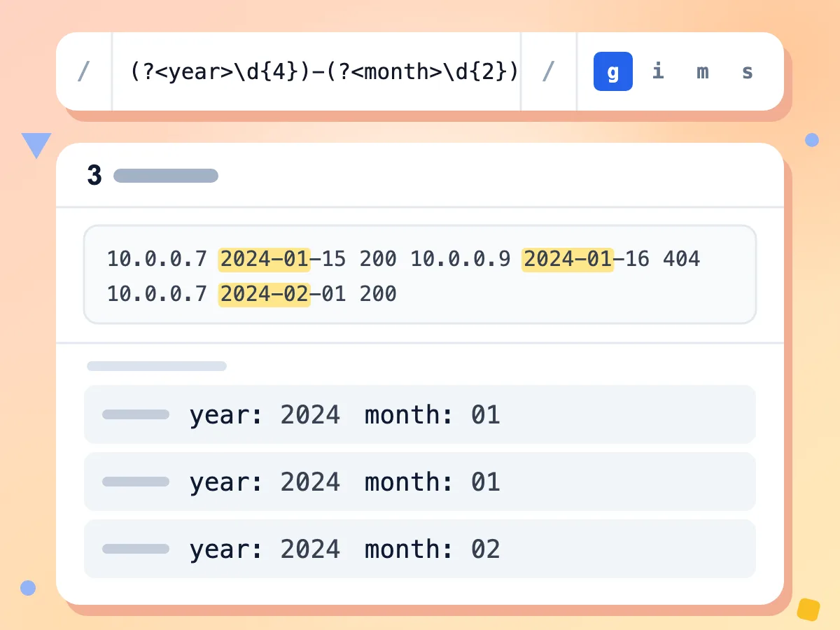Open third match row with month 02

pos(420,549)
